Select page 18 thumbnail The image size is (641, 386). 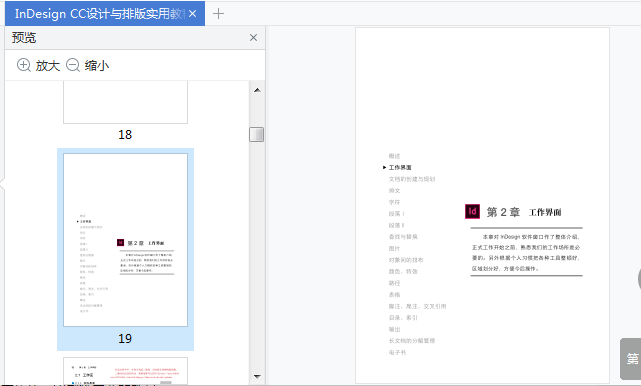coord(126,102)
